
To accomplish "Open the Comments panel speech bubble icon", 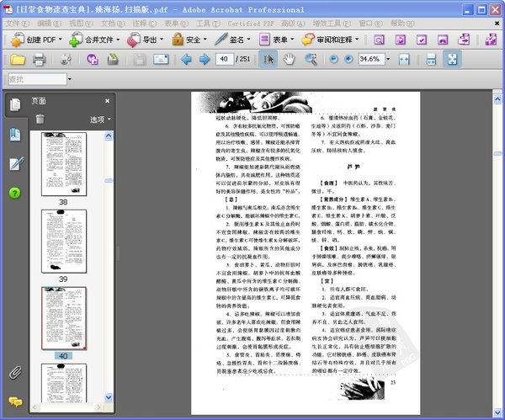I will coord(14,401).
